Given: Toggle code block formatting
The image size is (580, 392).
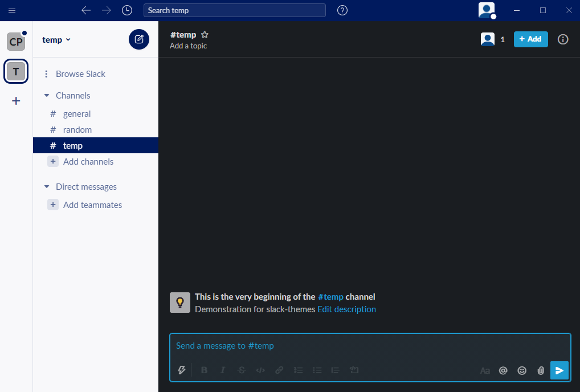Looking at the screenshot, I should [354, 370].
